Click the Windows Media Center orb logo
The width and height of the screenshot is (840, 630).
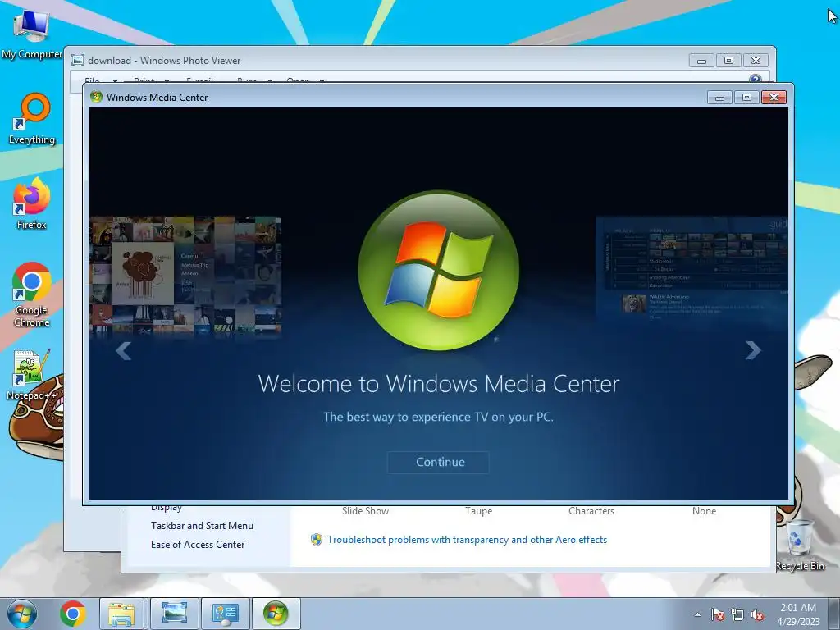click(438, 271)
